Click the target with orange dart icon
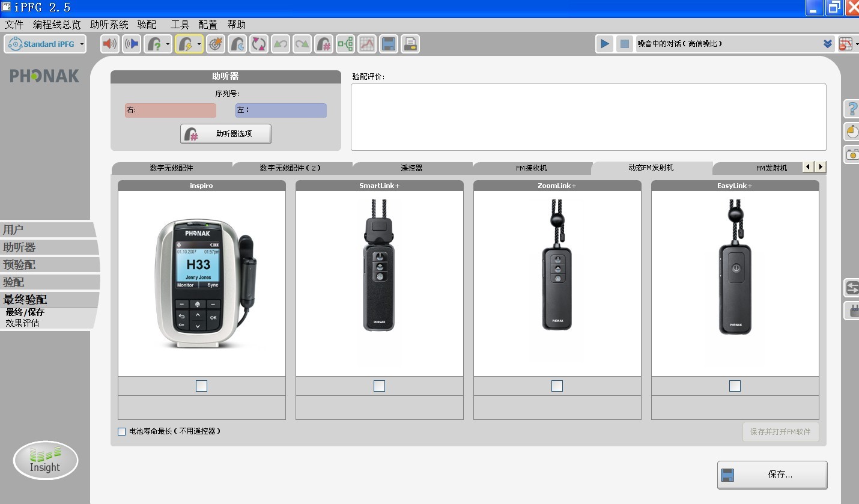 click(x=216, y=44)
